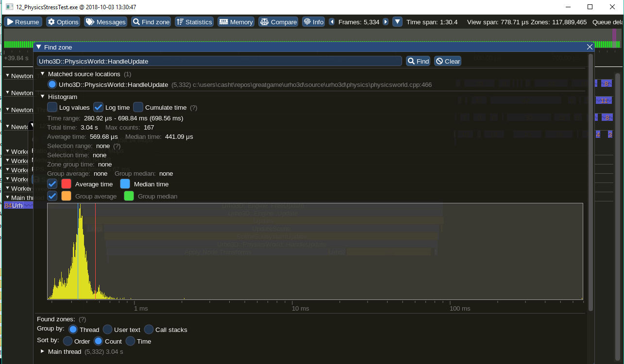624x364 pixels.
Task: Go to previous frame arrow
Action: 332,22
